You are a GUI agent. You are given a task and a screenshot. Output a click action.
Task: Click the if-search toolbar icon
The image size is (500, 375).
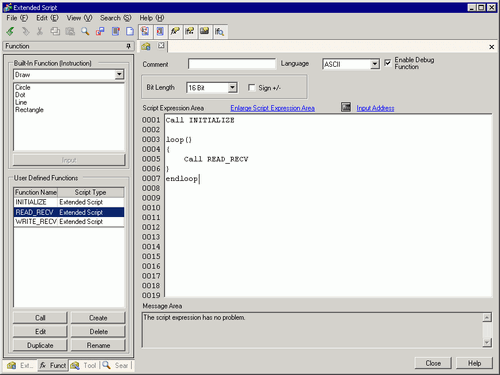click(219, 31)
